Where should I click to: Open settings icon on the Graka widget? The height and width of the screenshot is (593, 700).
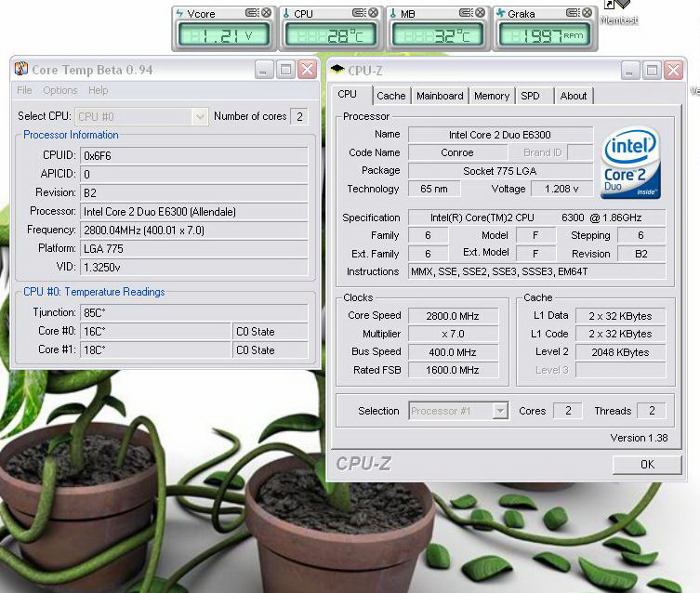573,13
